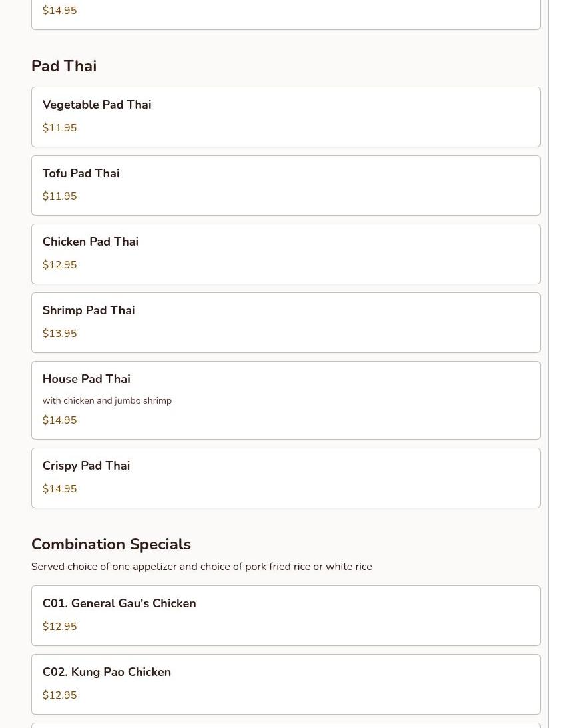Image resolution: width=562 pixels, height=728 pixels.
Task: Open the House Pad Thai title
Action: pos(86,379)
